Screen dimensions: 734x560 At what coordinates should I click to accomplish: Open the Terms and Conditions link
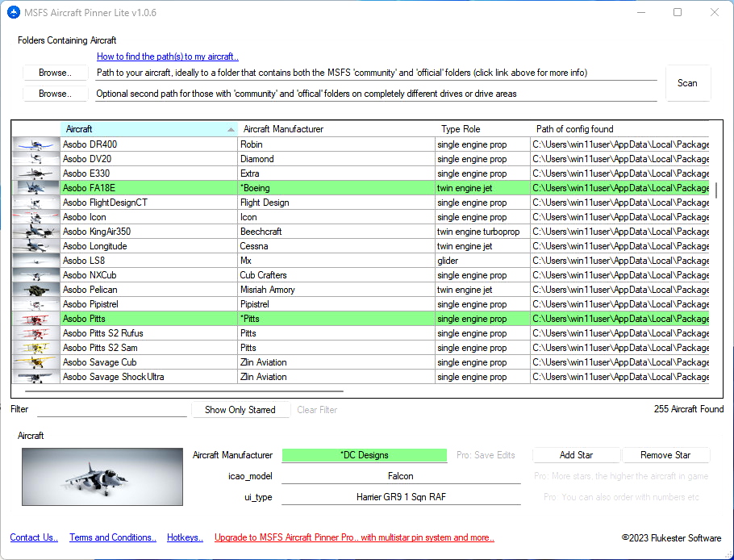point(113,537)
